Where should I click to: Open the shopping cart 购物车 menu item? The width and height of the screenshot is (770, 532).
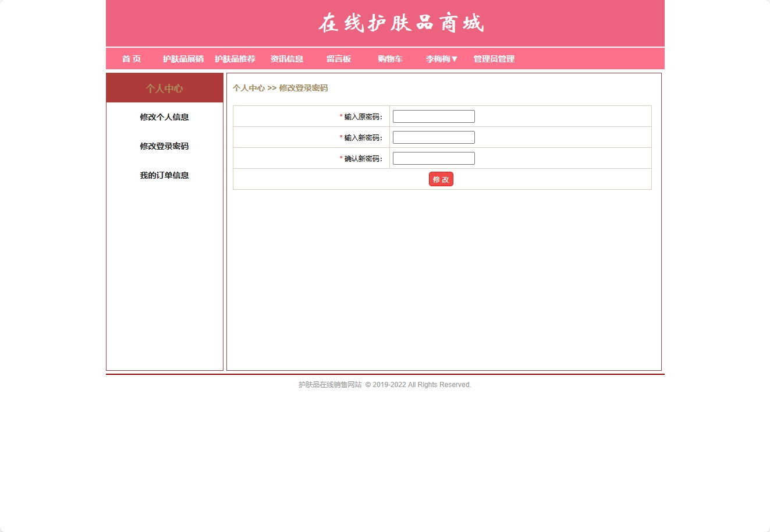(389, 59)
